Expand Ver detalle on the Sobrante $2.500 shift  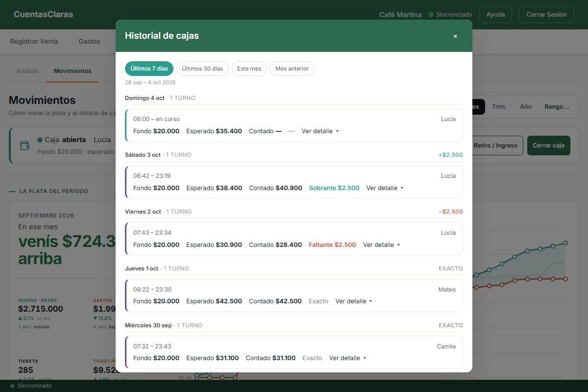pos(385,188)
